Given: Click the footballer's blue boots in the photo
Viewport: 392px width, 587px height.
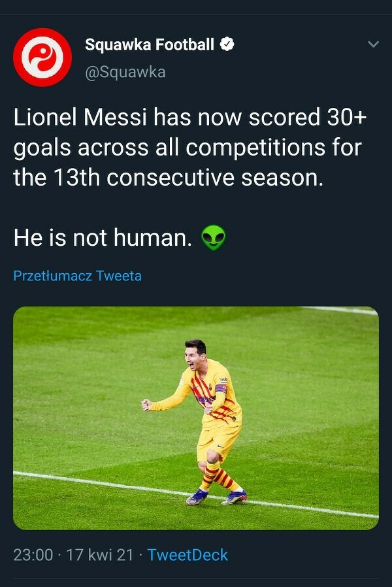Looking at the screenshot, I should (197, 497).
